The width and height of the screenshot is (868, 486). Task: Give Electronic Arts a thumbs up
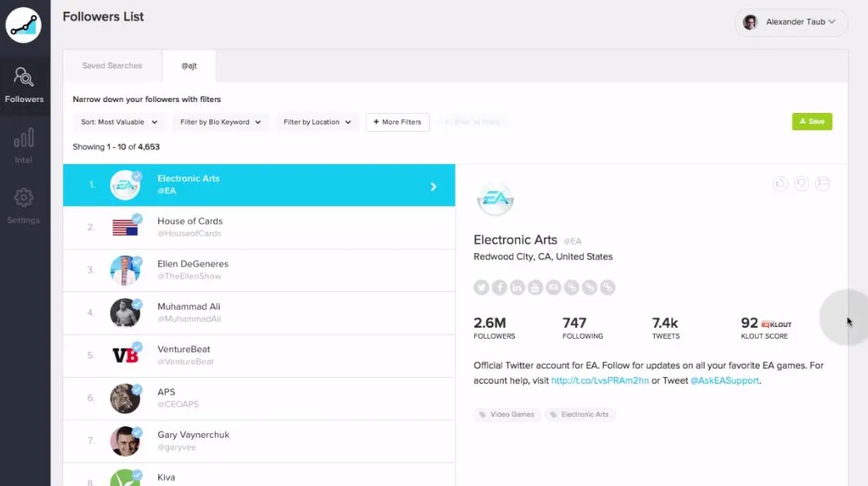point(780,184)
